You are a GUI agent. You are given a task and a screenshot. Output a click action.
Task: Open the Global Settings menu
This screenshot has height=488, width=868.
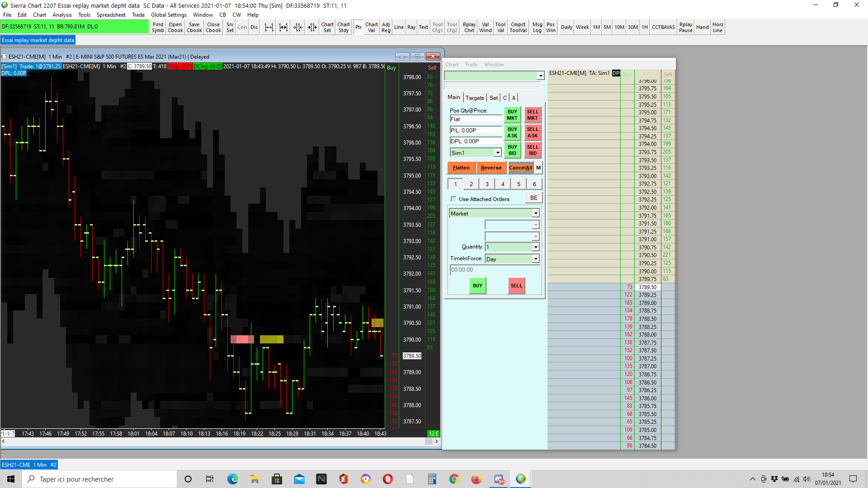coord(169,15)
